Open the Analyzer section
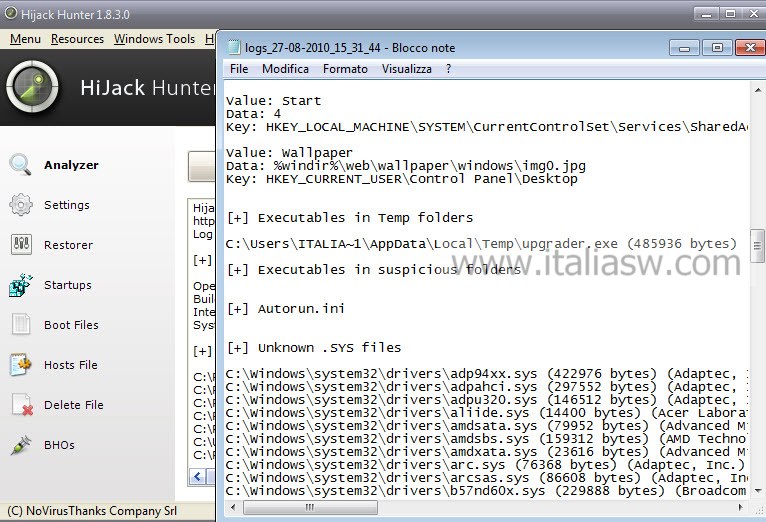This screenshot has width=766, height=522. tap(71, 165)
